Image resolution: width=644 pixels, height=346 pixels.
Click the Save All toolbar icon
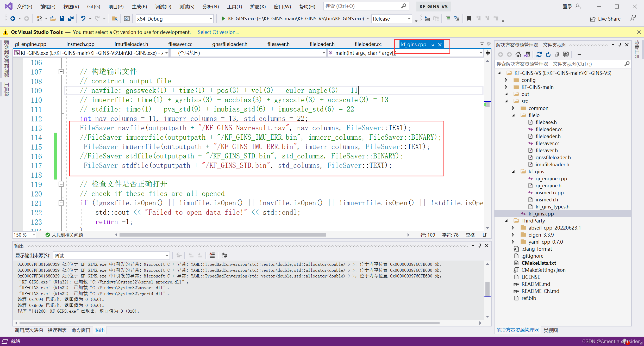[71, 18]
